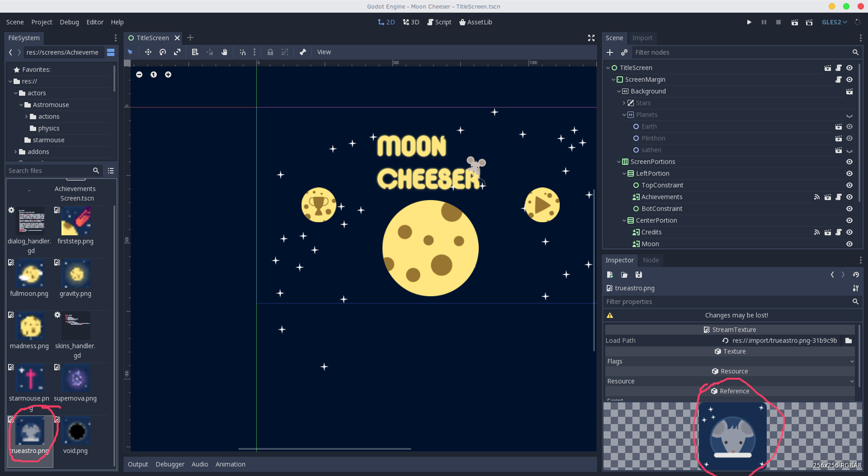
Task: Activate the Pan mode hand tool
Action: 224,52
